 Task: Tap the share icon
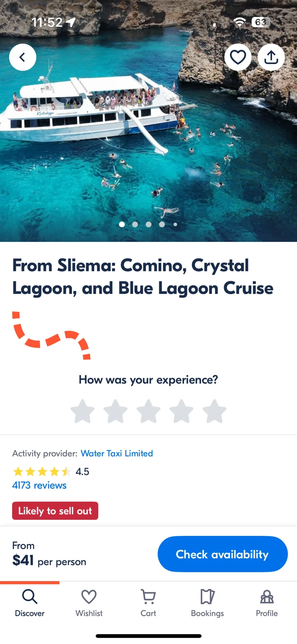271,57
